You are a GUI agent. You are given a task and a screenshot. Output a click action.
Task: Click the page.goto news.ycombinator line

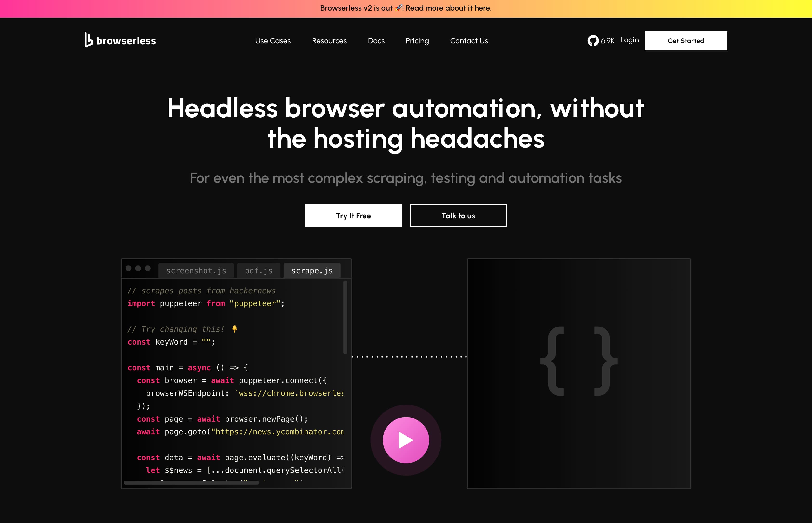pos(240,432)
